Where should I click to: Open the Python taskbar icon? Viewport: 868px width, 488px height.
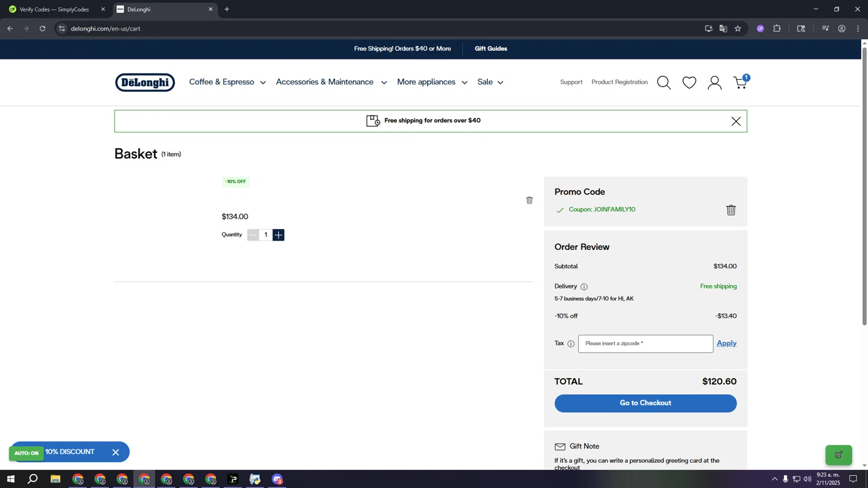tap(255, 479)
